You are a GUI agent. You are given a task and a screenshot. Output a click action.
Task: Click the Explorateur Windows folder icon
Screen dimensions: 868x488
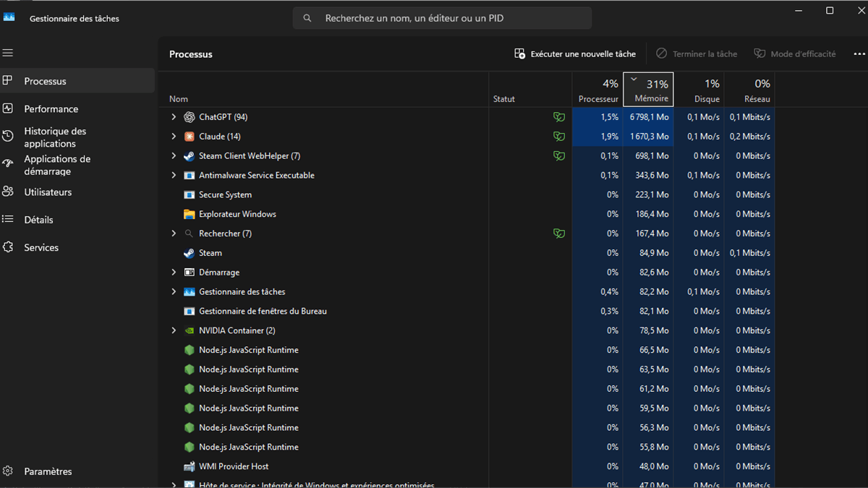click(190, 215)
